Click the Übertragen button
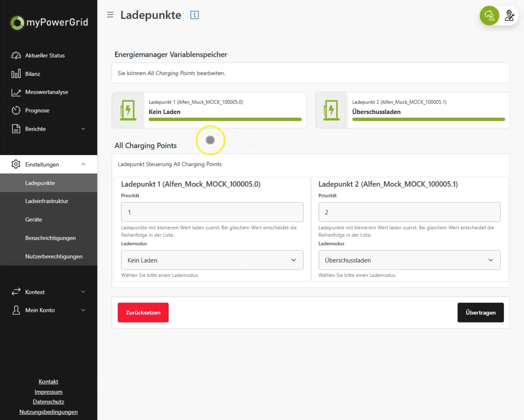The image size is (524, 420). (x=481, y=312)
